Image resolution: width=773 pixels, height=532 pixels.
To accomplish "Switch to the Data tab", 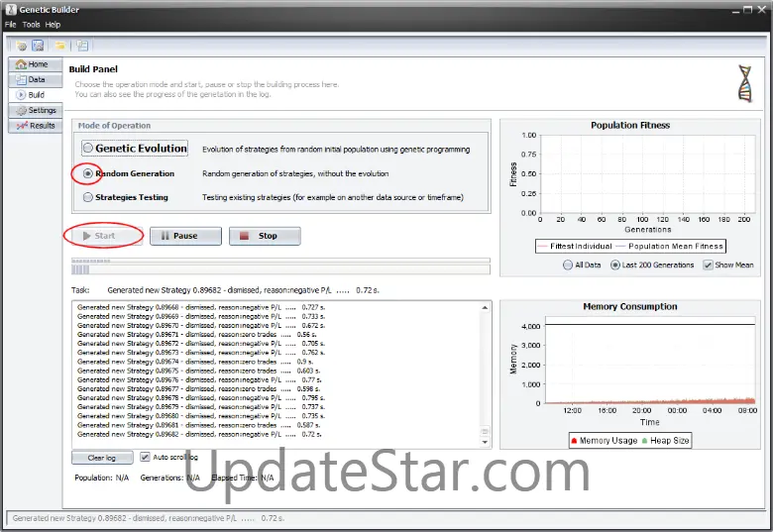I will [36, 79].
